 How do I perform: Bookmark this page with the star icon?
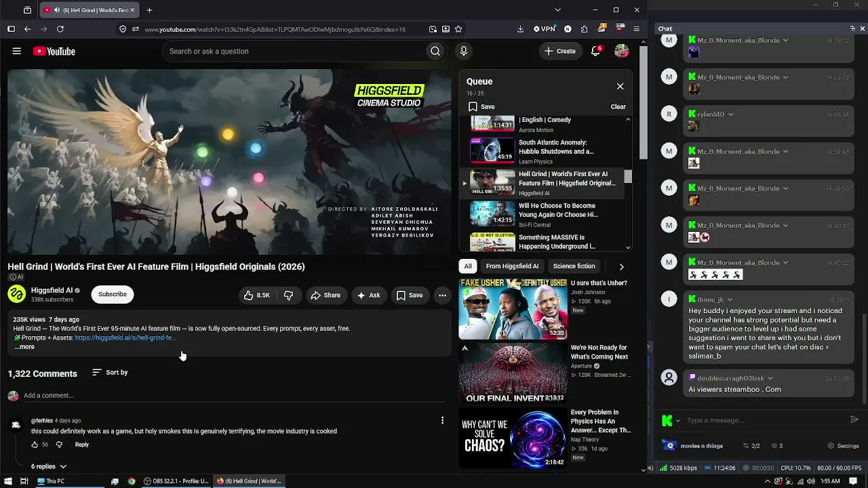458,29
